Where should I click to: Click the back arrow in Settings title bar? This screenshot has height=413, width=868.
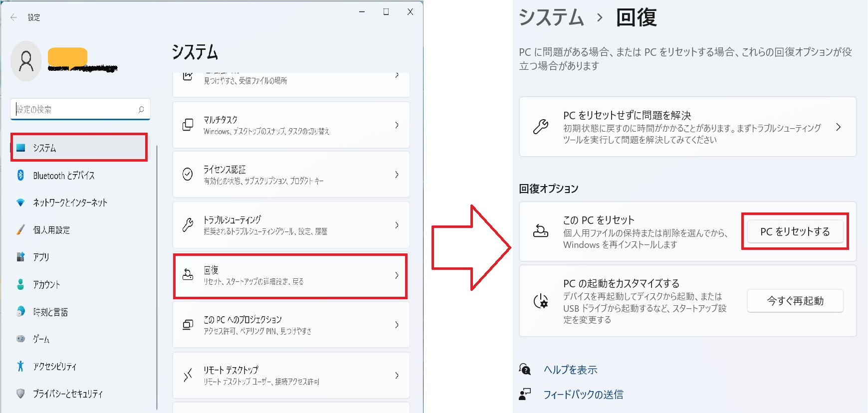click(x=13, y=17)
